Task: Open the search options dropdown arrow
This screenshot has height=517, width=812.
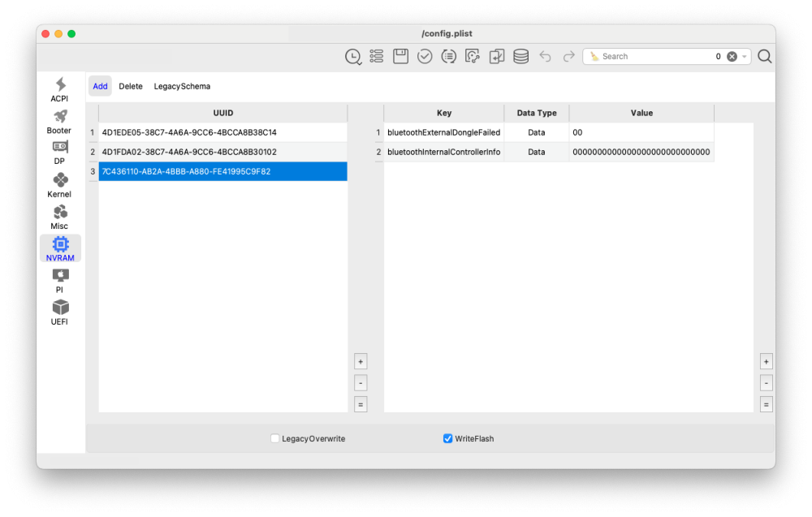Action: coord(745,57)
